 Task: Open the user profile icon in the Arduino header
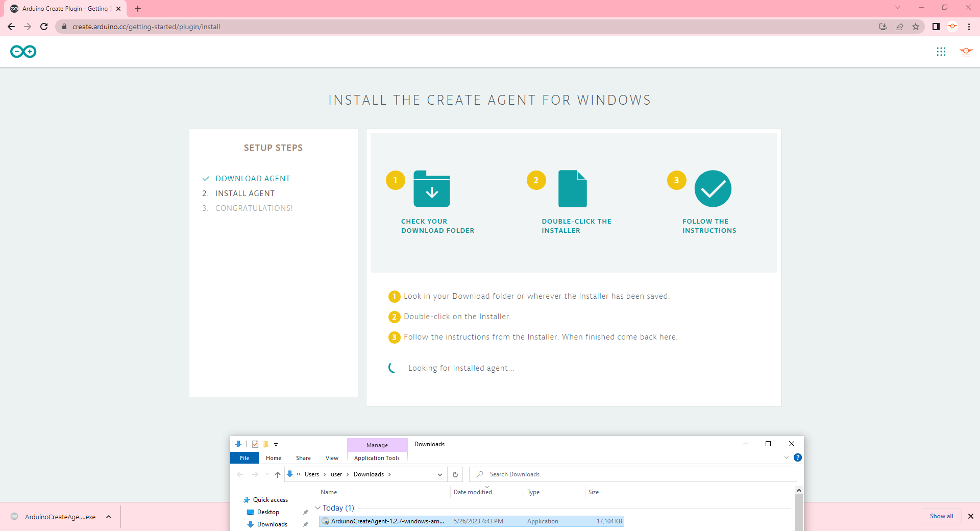tap(966, 51)
